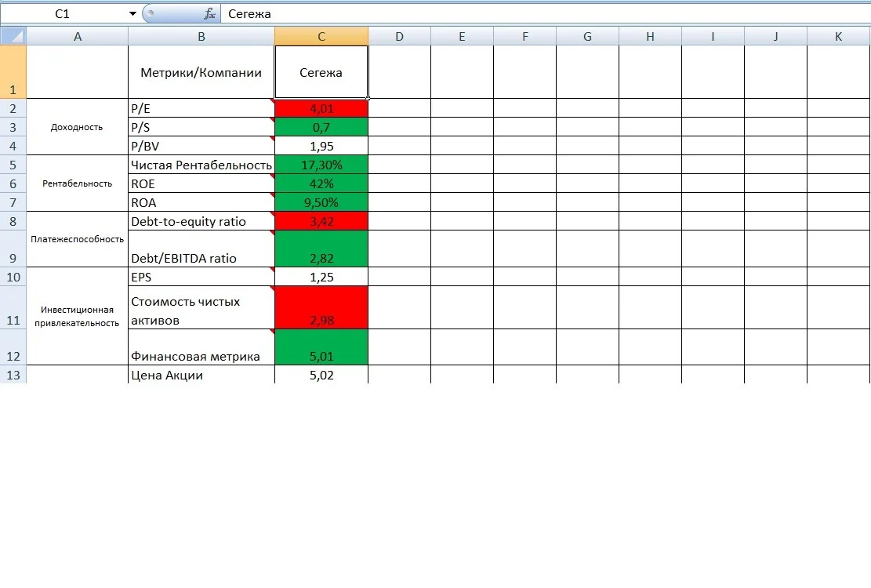Screen dimensions: 871x588
Task: Select row 2 header
Action: (x=13, y=108)
